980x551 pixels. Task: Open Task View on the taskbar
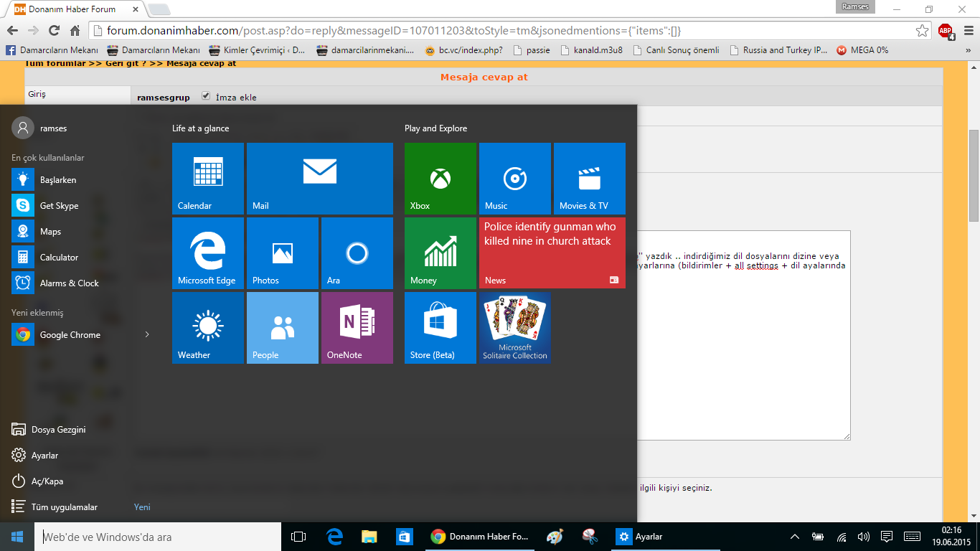298,537
